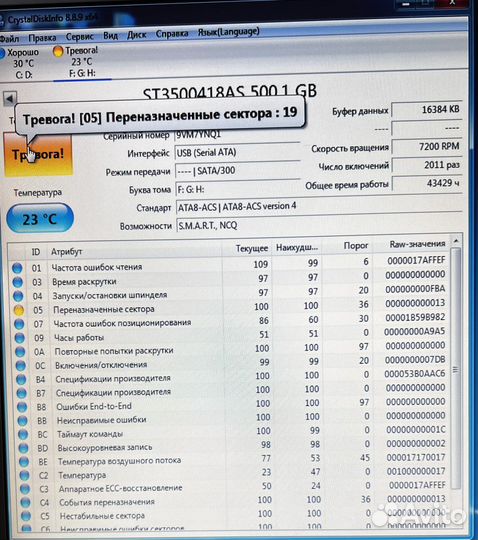Click the USB (Serial ATA) interface field
Screen dimensions: 478x540
[237, 152]
